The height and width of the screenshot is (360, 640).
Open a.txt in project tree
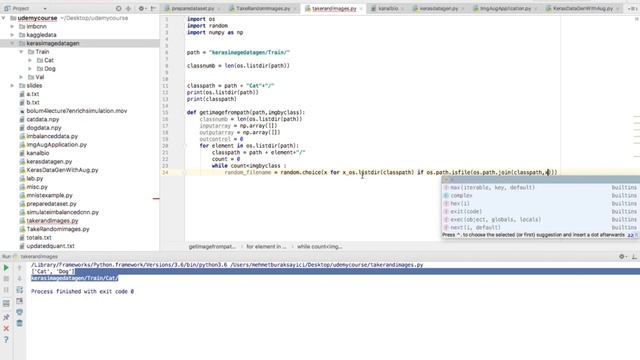point(33,94)
